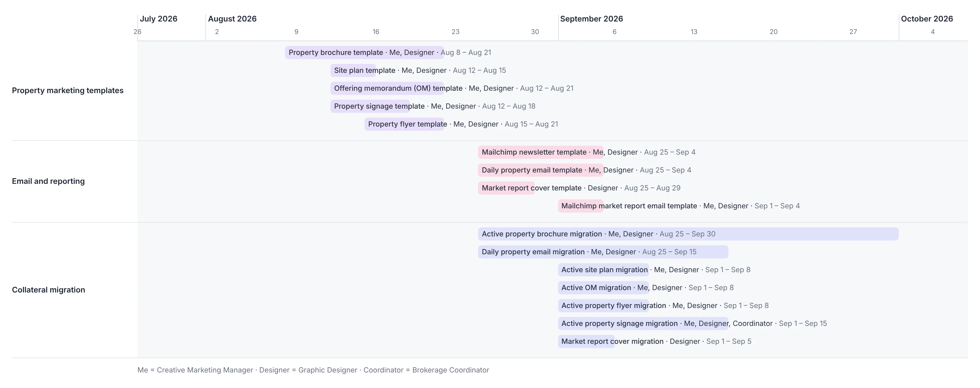The height and width of the screenshot is (388, 980).
Task: Select the Active OM migration bar
Action: 603,287
